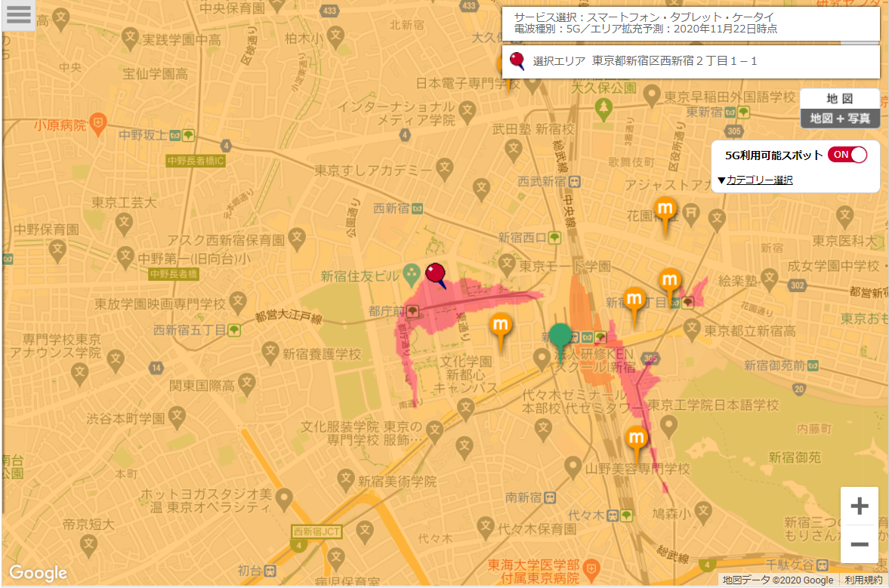
Task: Click the 西新宿JCT junction label
Action: pyautogui.click(x=316, y=531)
